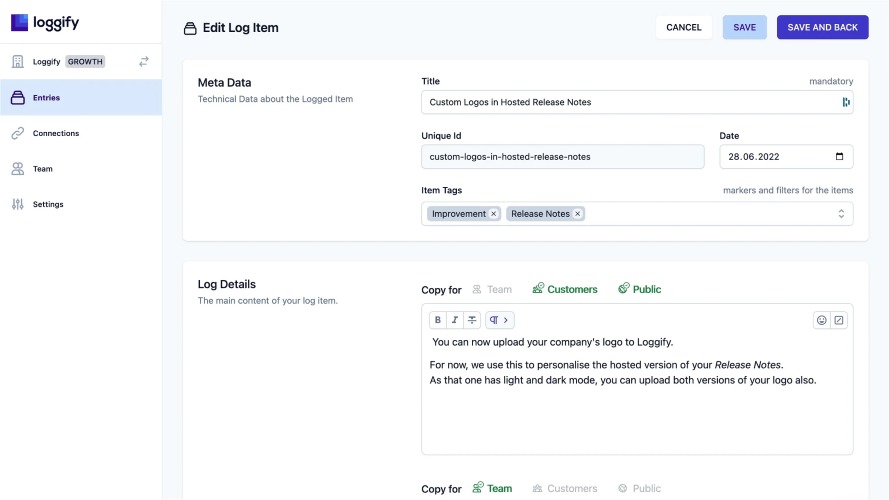Click the expand editor icon

coord(839,320)
